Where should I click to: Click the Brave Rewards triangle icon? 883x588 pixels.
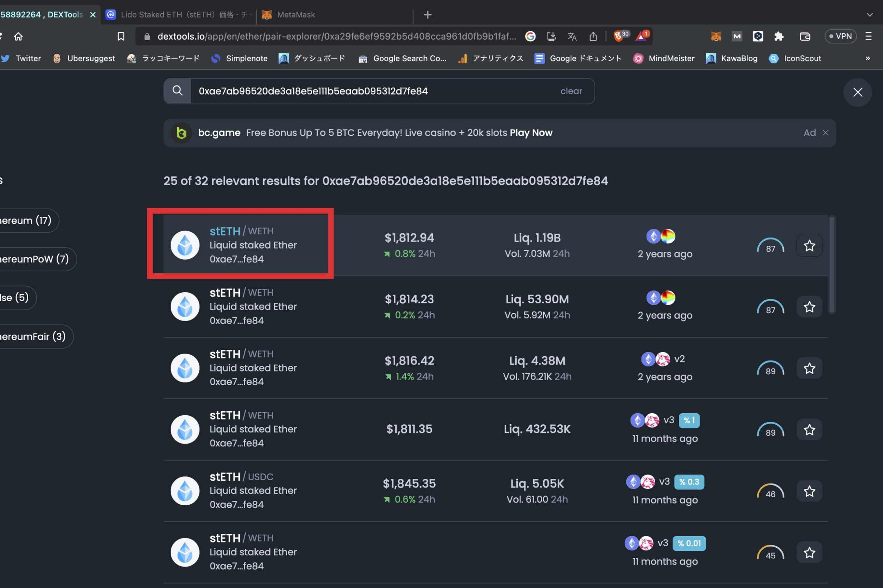pos(642,36)
